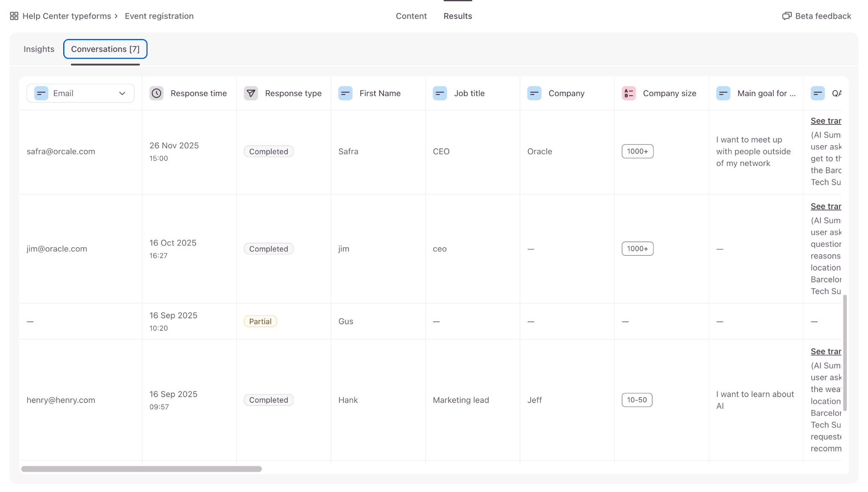The image size is (868, 492).
Task: Select the Conversations [7] tab
Action: [105, 49]
